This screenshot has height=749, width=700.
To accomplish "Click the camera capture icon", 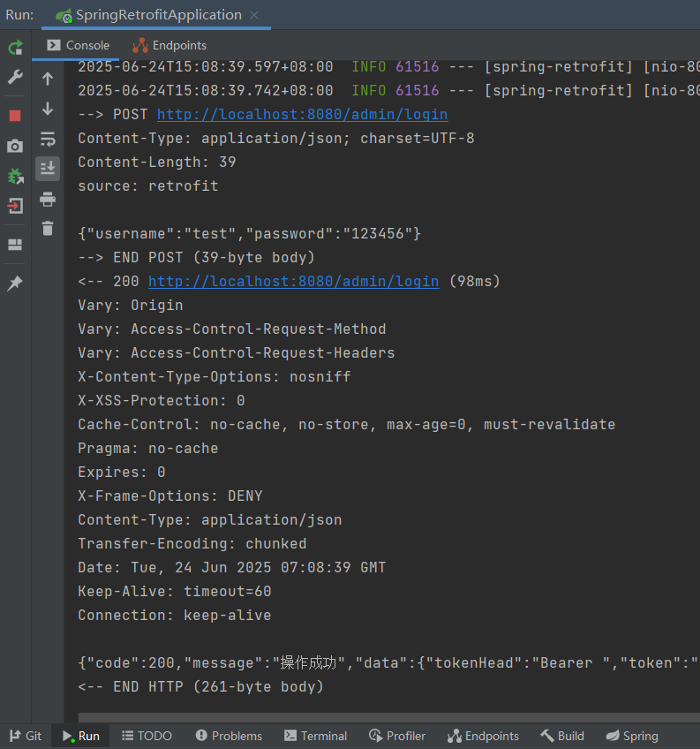I will (13, 145).
